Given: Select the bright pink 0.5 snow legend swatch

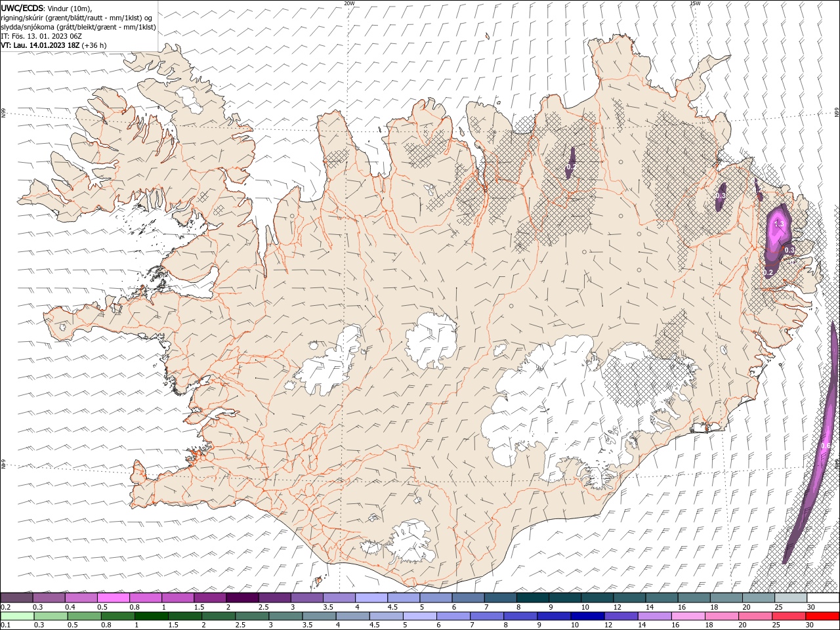Looking at the screenshot, I should click(113, 597).
